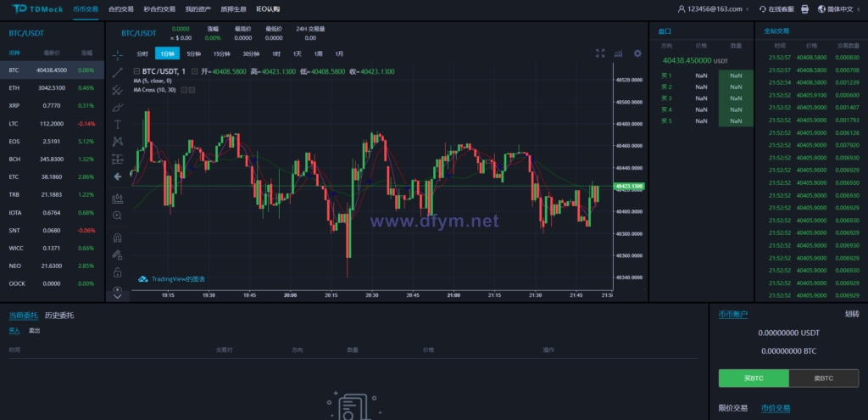Select the crosshair cursor tool
The height and width of the screenshot is (420, 868).
click(x=117, y=55)
